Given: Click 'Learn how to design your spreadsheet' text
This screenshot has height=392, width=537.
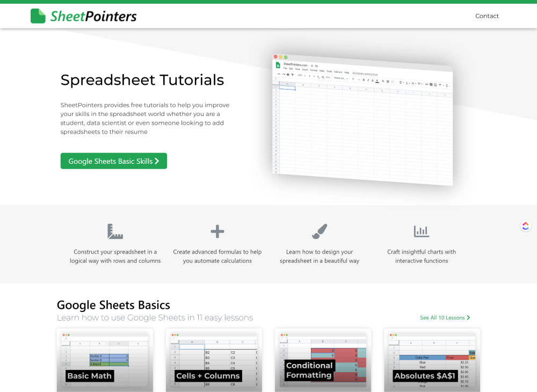Looking at the screenshot, I should [x=320, y=257].
